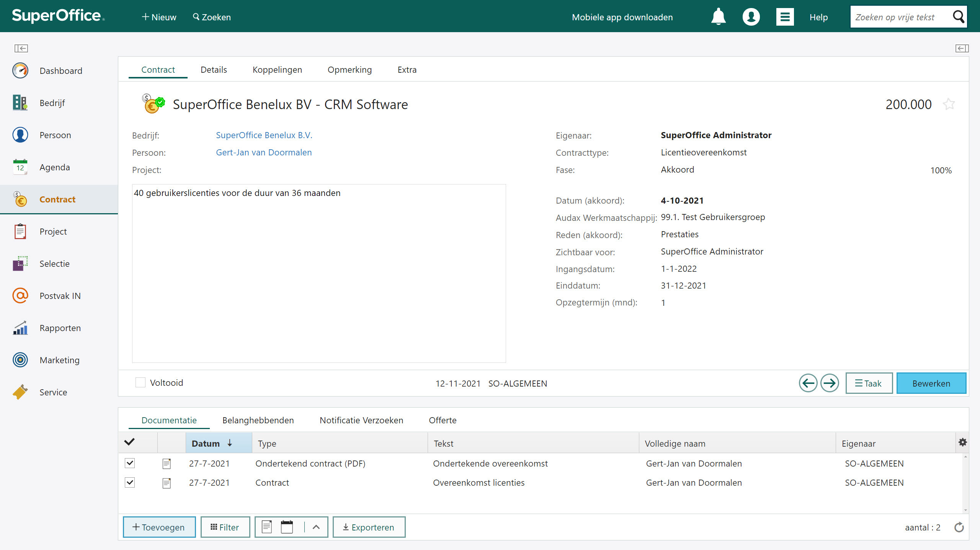Sort by the Type column header
980x550 pixels.
[340, 443]
